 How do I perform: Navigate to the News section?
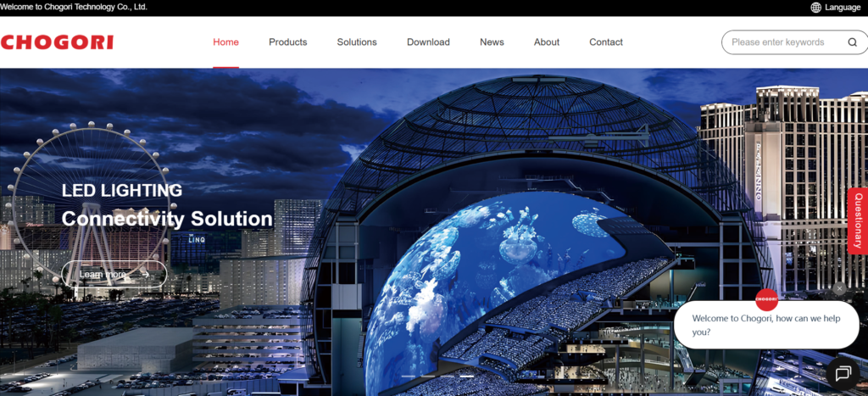492,42
